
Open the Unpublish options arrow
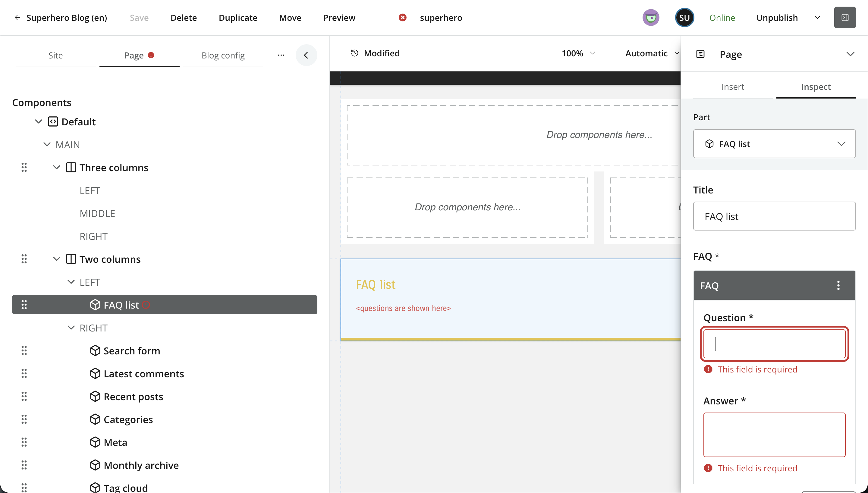tap(817, 17)
